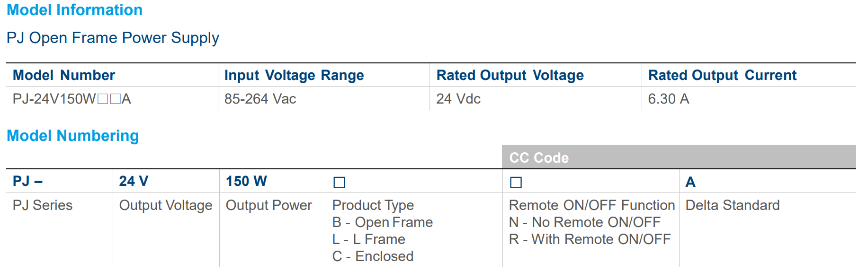Click the N - No Remote ON/OFF option
Viewport: 868px width, 271px height.
[584, 222]
